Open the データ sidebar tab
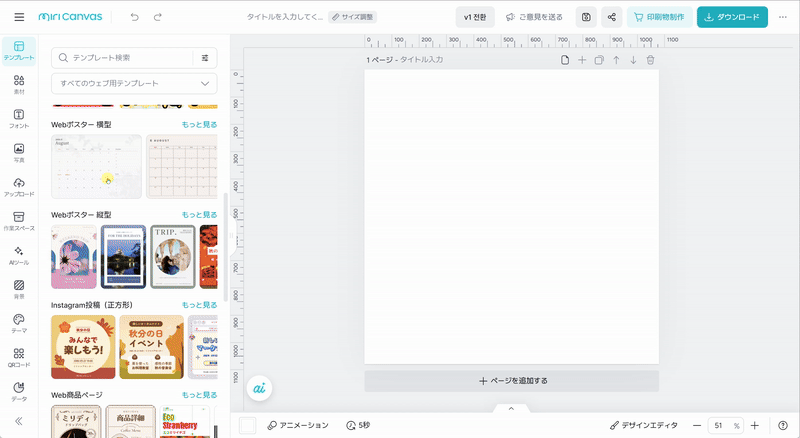 point(19,392)
